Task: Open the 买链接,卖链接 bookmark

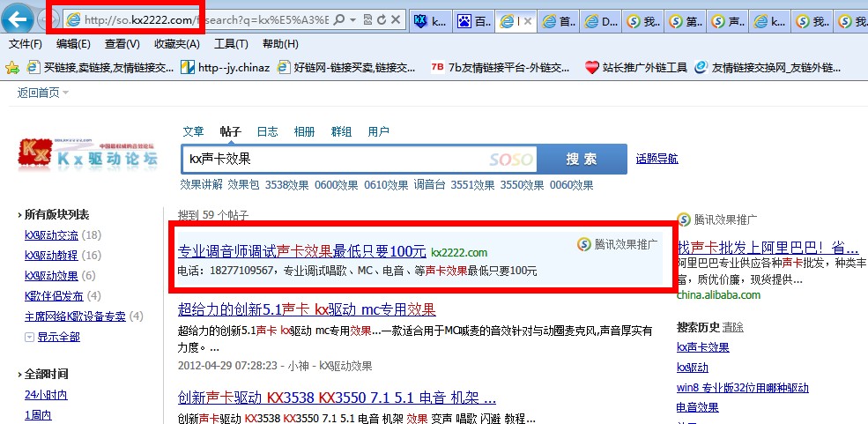Action: point(100,68)
